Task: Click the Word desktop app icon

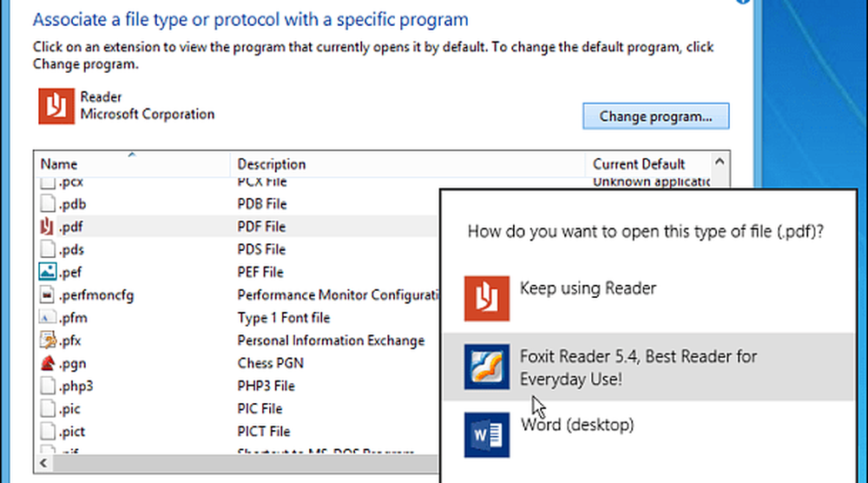Action: click(486, 434)
